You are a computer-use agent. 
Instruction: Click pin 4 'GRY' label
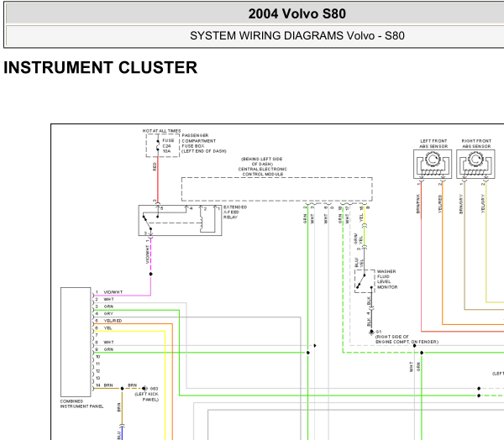pos(108,314)
